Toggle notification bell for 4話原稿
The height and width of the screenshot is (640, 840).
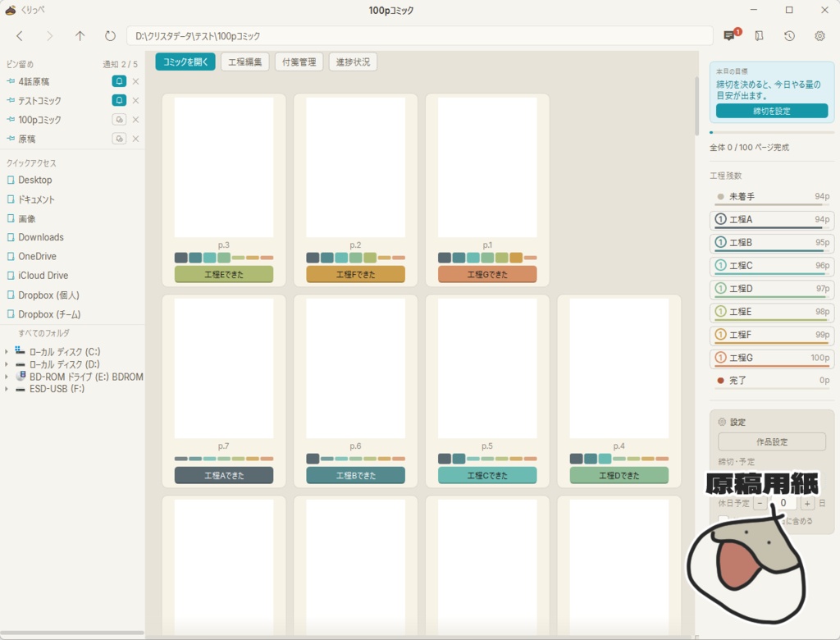[x=119, y=81]
